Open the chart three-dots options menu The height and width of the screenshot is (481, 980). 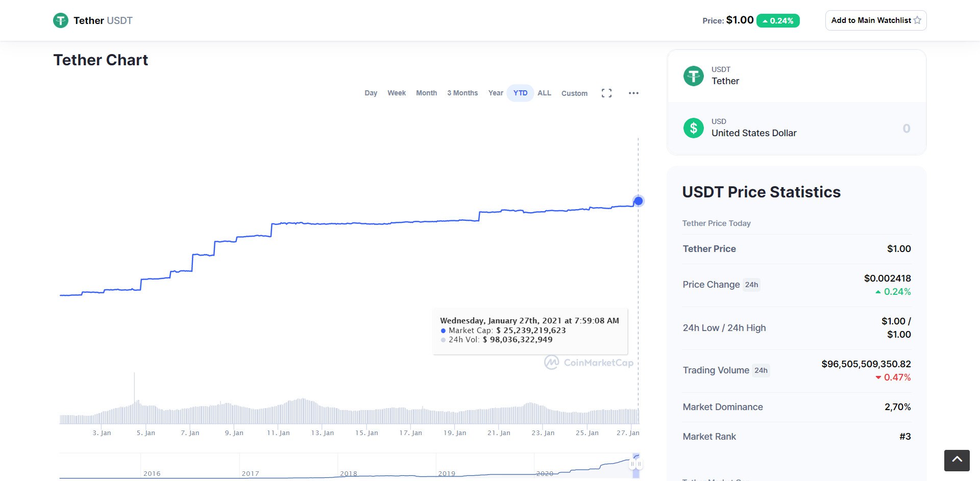[633, 93]
